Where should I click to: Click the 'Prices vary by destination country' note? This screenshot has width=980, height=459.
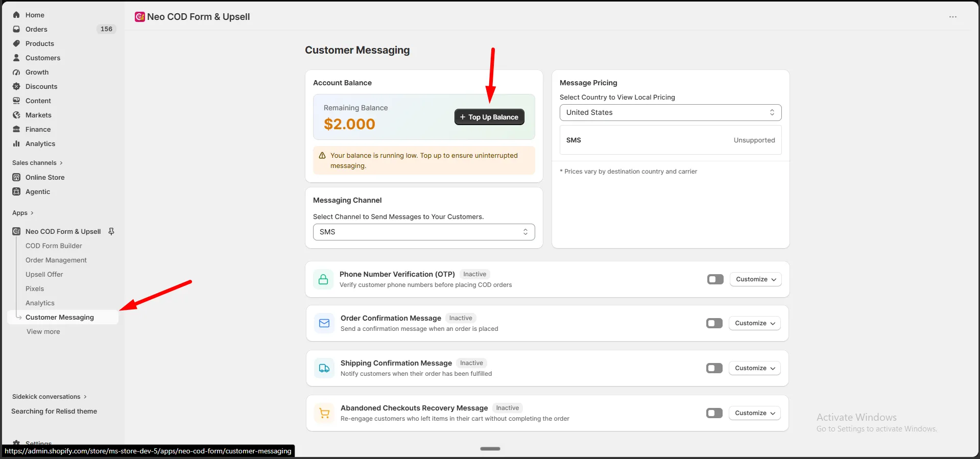click(628, 172)
